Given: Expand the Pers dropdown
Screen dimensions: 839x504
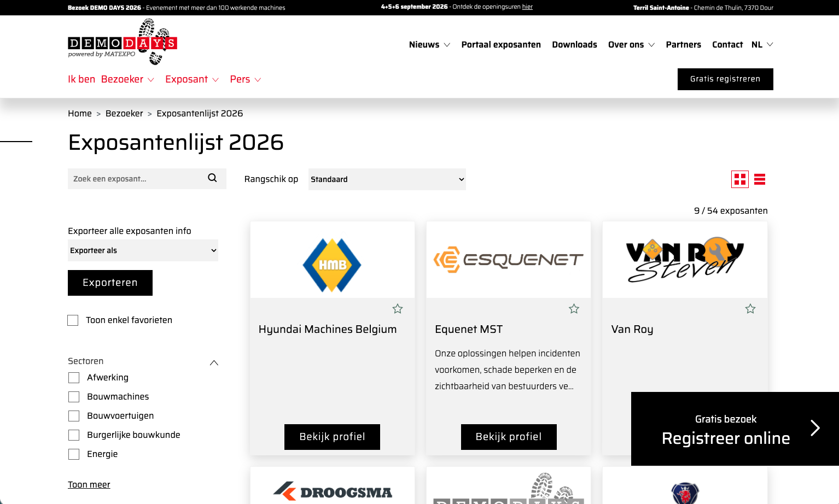Looking at the screenshot, I should pyautogui.click(x=246, y=79).
